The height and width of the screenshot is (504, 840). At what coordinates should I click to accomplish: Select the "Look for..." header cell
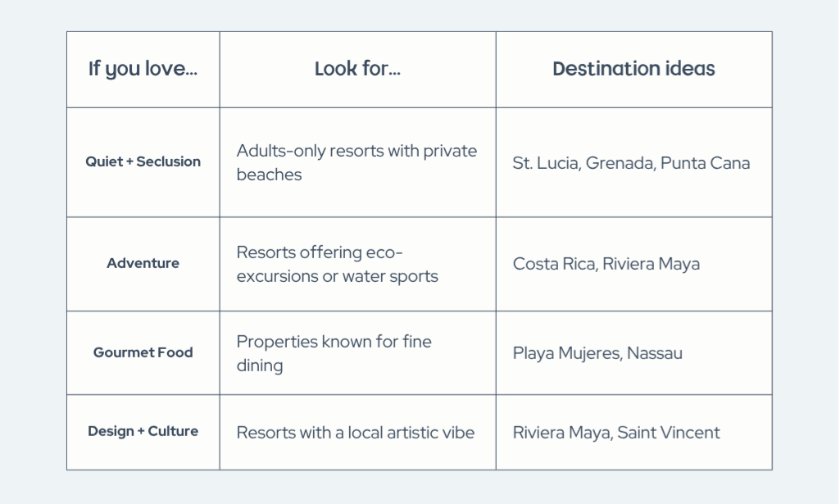(x=357, y=69)
